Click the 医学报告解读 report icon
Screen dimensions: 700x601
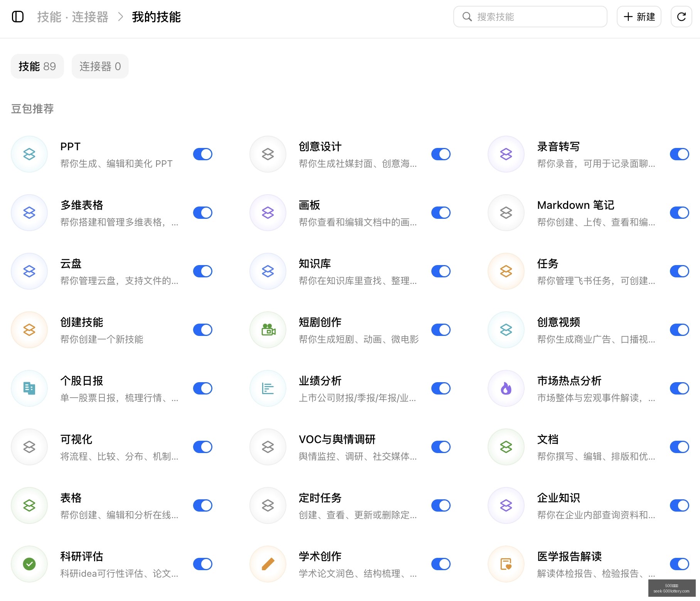pos(506,564)
